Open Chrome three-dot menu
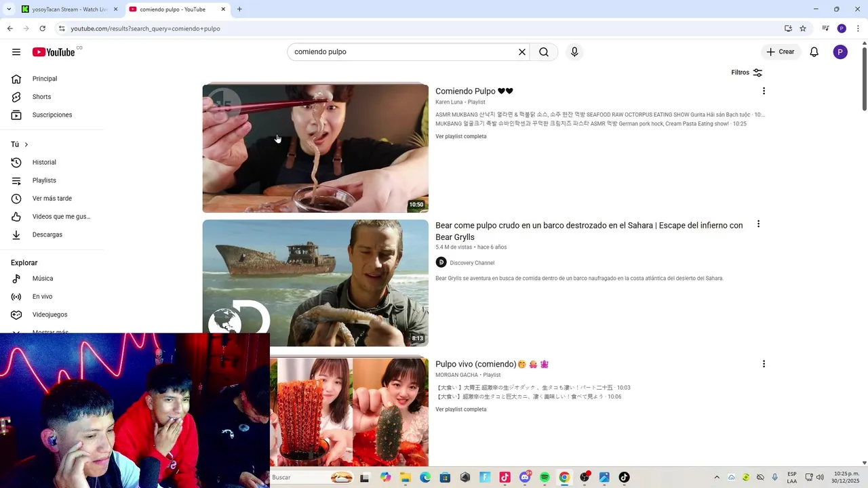 tap(859, 28)
